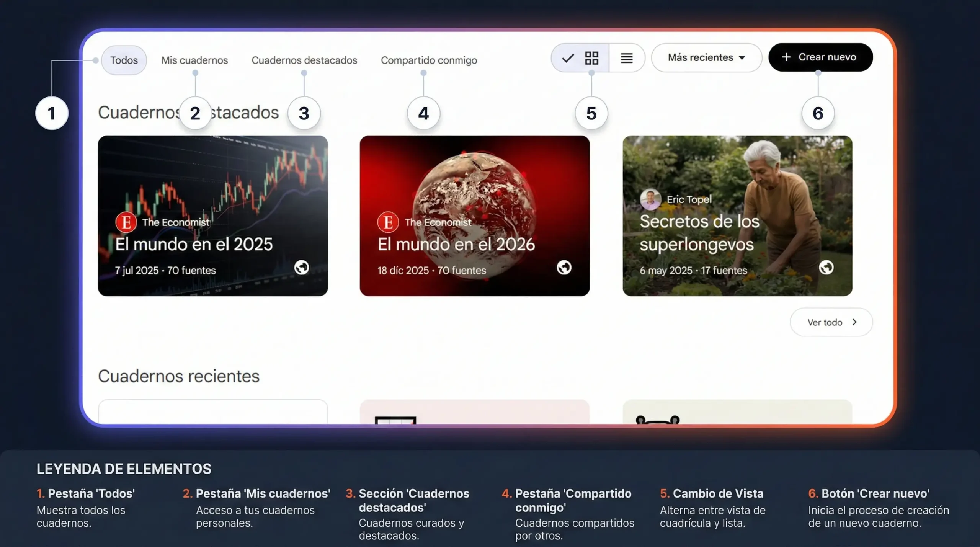This screenshot has height=547, width=980.
Task: Click chevron arrow beside 'Ver todo'
Action: point(854,322)
